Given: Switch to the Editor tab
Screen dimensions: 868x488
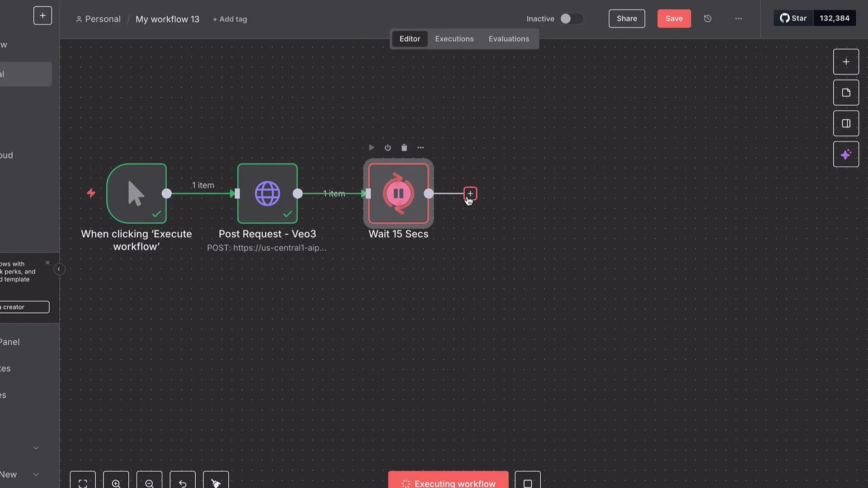Looking at the screenshot, I should (410, 39).
